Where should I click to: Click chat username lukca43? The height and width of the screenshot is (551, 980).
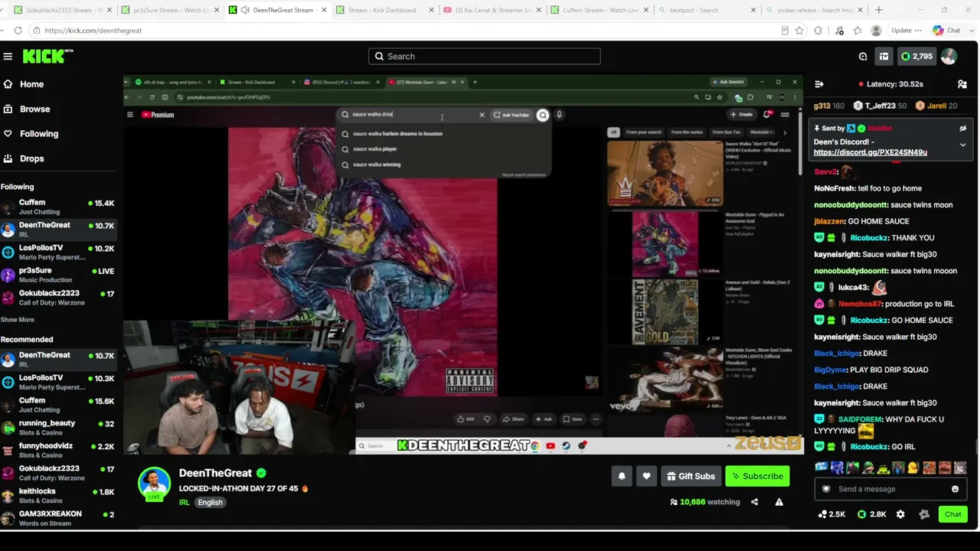point(853,288)
